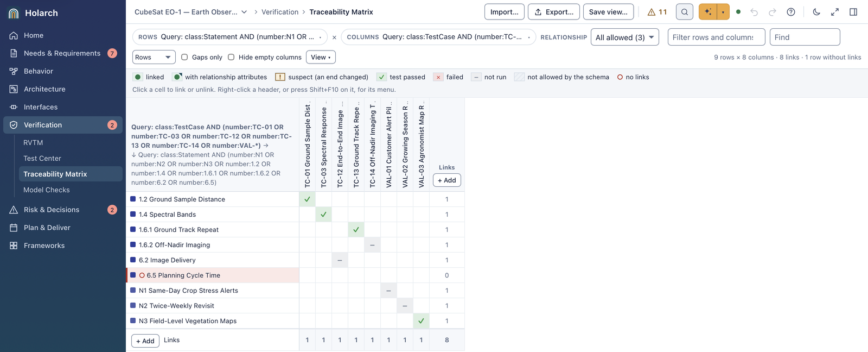Viewport: 868px width, 352px height.
Task: Click the undo arrow
Action: click(x=754, y=12)
